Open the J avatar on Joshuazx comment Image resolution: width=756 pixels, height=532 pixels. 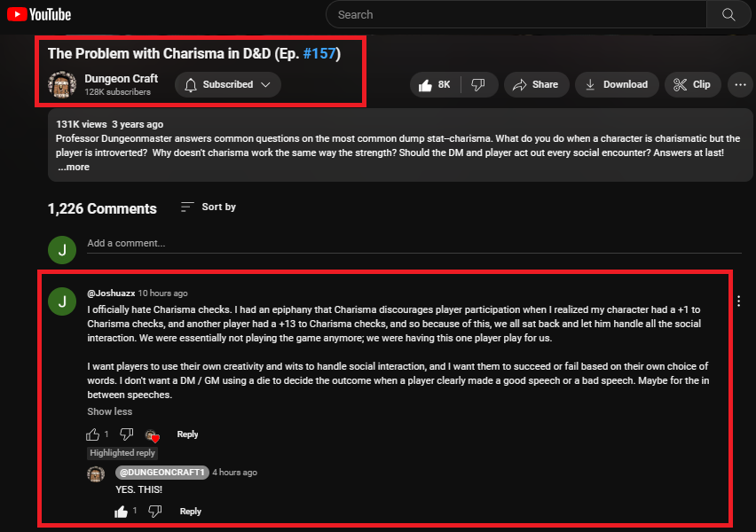62,301
